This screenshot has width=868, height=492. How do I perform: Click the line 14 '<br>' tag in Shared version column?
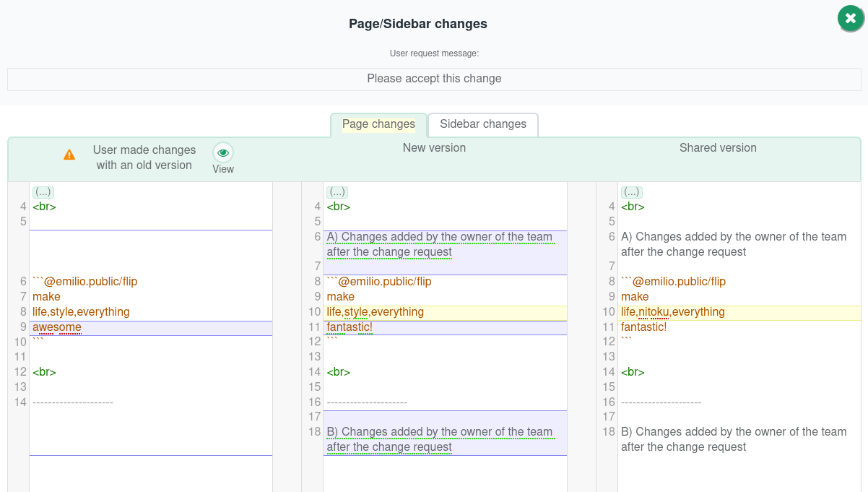point(633,372)
